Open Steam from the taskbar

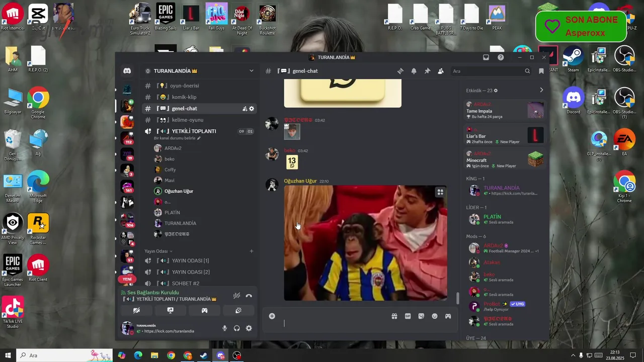204,355
